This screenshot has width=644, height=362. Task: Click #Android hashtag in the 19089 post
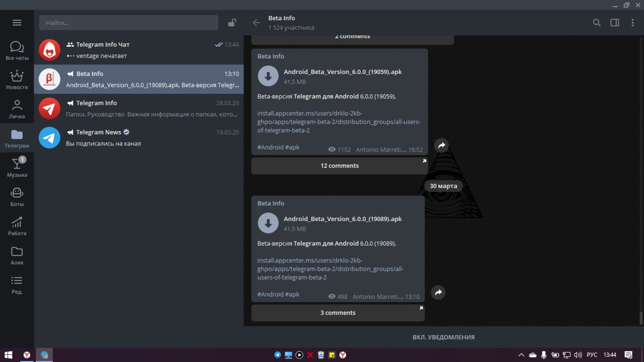pyautogui.click(x=270, y=294)
